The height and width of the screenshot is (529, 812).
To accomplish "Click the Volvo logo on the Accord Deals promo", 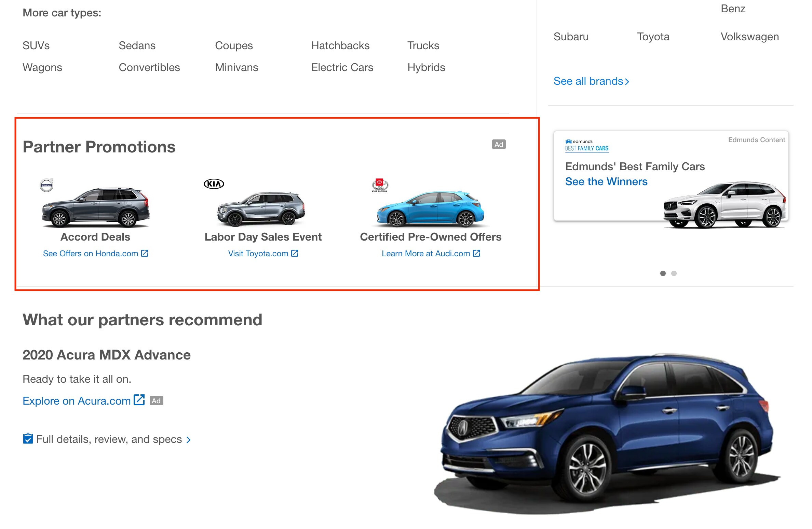I will coord(46,184).
